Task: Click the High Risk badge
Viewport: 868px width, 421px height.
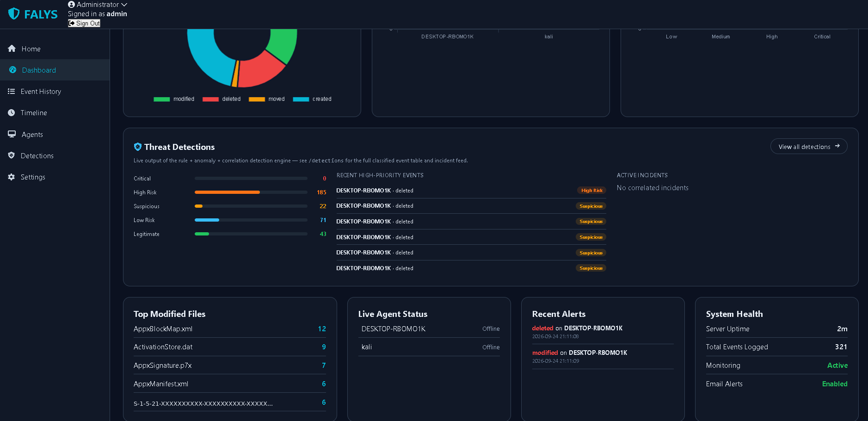Action: [x=591, y=190]
